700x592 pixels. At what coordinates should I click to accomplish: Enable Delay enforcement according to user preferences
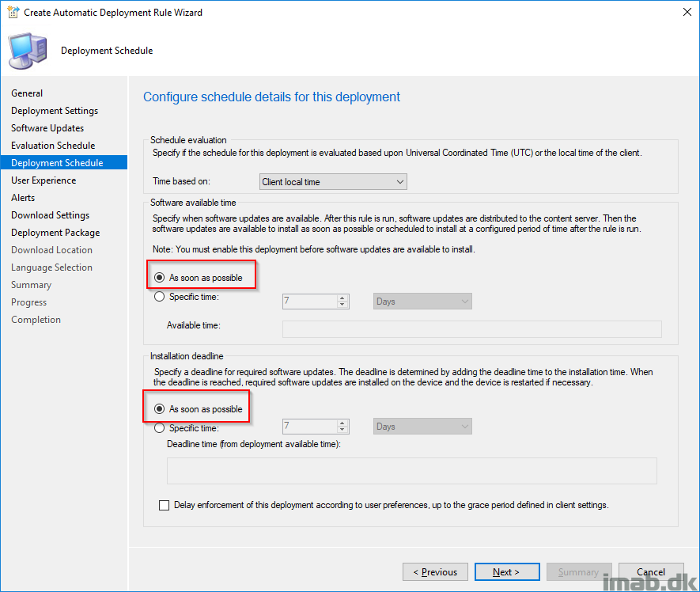[x=165, y=505]
